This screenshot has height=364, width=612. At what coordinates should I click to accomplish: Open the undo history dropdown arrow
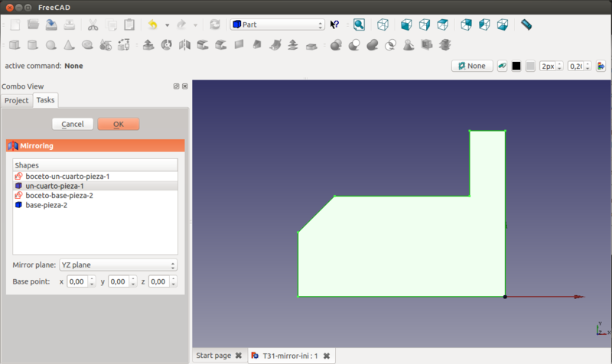click(x=167, y=24)
